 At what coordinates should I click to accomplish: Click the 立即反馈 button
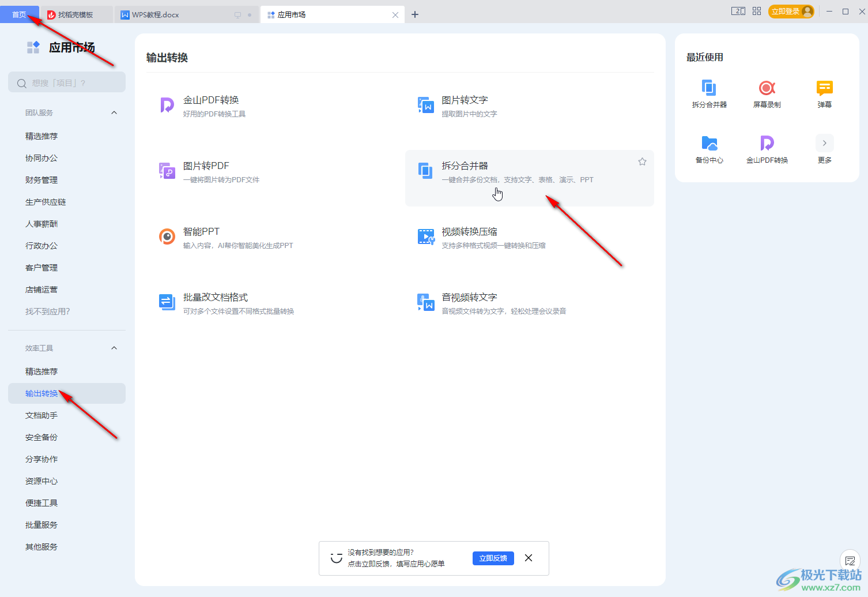(x=493, y=558)
